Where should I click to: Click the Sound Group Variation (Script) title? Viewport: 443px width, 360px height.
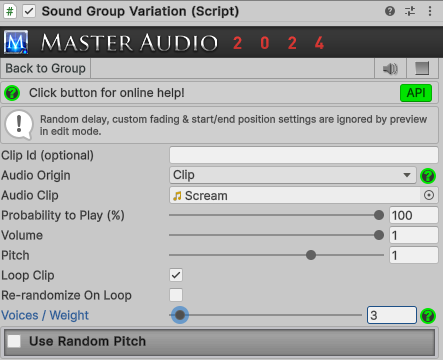(x=140, y=11)
